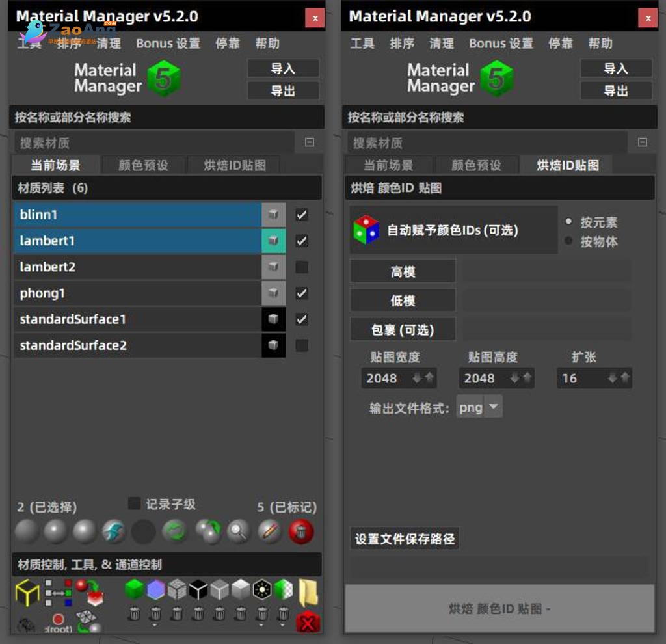Open dropdown arrow below the purple hexagon's trash
Screen dimensions: 666x644
pos(155,625)
